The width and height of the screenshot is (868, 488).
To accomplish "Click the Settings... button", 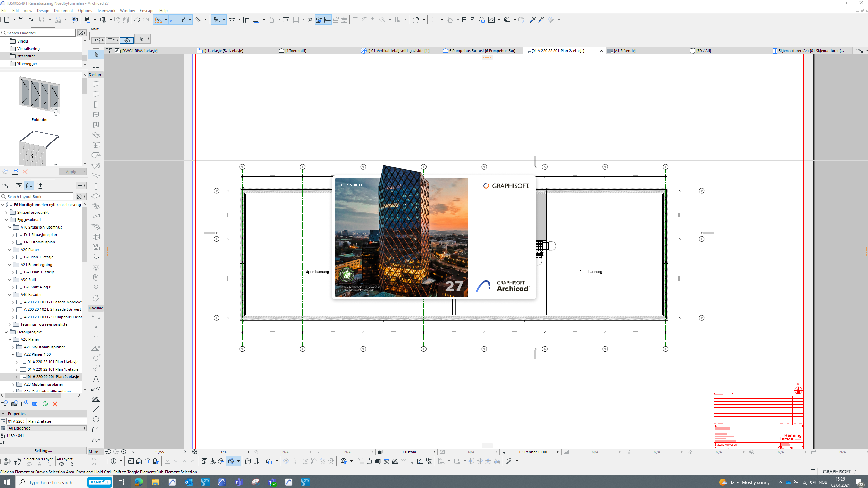I will pyautogui.click(x=43, y=451).
